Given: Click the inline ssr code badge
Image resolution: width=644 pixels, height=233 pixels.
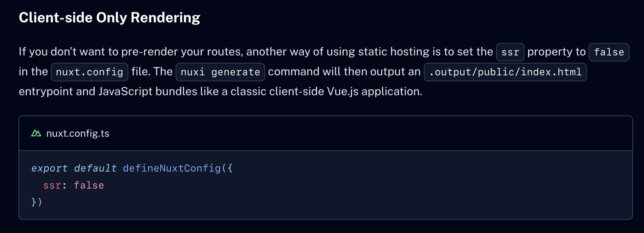Looking at the screenshot, I should [x=510, y=52].
